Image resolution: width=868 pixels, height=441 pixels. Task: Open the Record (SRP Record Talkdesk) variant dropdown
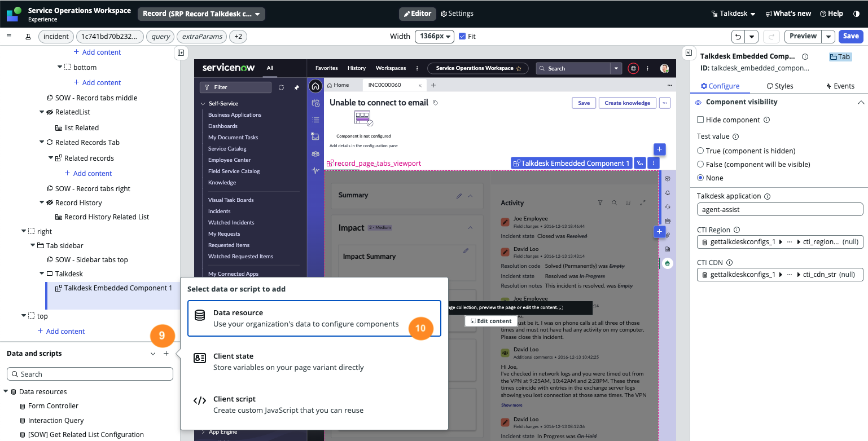tap(201, 14)
